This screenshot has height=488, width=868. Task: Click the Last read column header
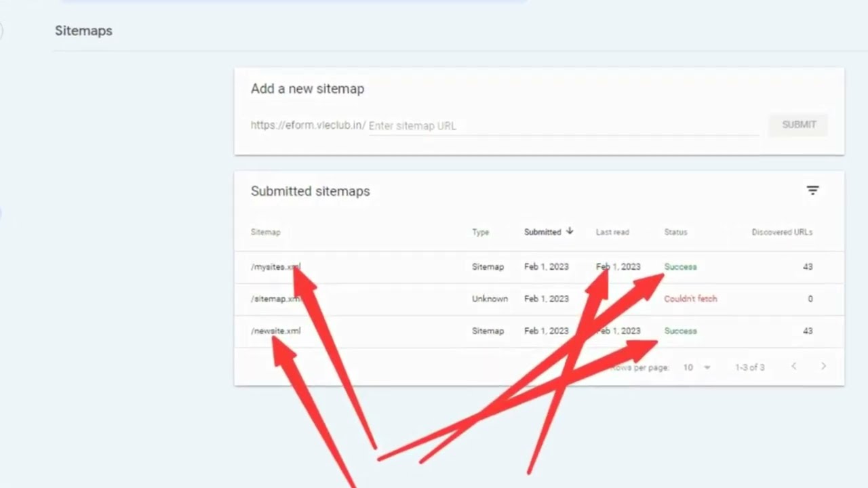tap(612, 232)
